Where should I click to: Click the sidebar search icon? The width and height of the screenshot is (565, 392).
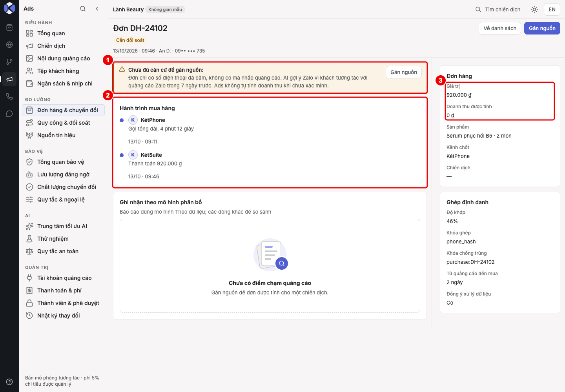click(x=83, y=9)
